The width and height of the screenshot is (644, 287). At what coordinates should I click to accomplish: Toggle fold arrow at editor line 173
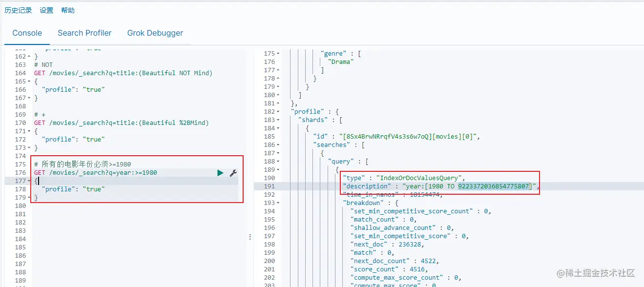[x=28, y=148]
